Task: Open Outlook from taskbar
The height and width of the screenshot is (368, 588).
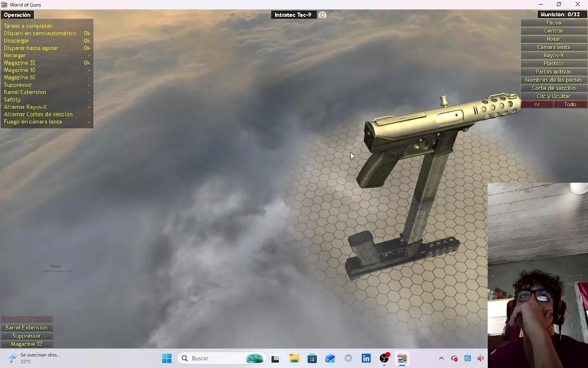Action: (330, 358)
